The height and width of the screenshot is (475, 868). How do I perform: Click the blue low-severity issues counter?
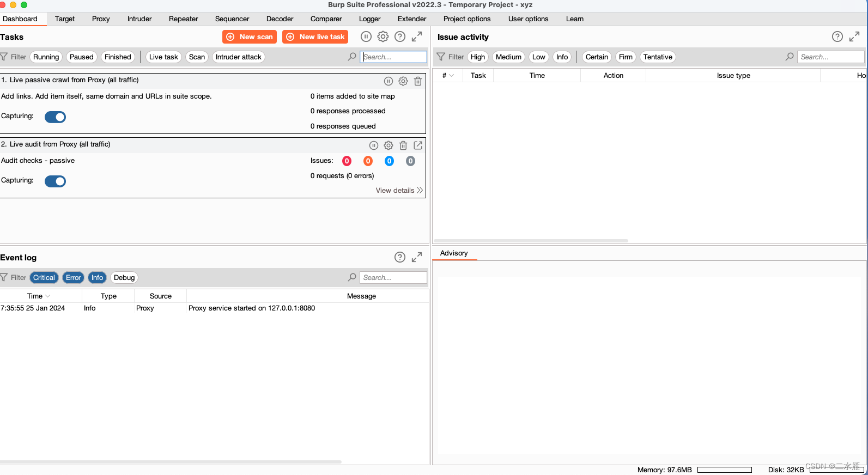[x=389, y=161]
